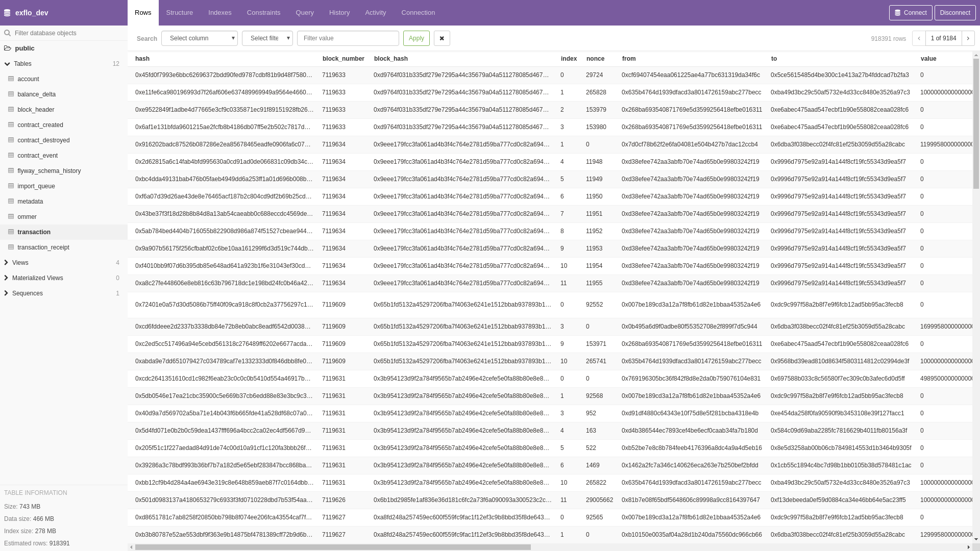Go to next page of rows

coord(968,38)
